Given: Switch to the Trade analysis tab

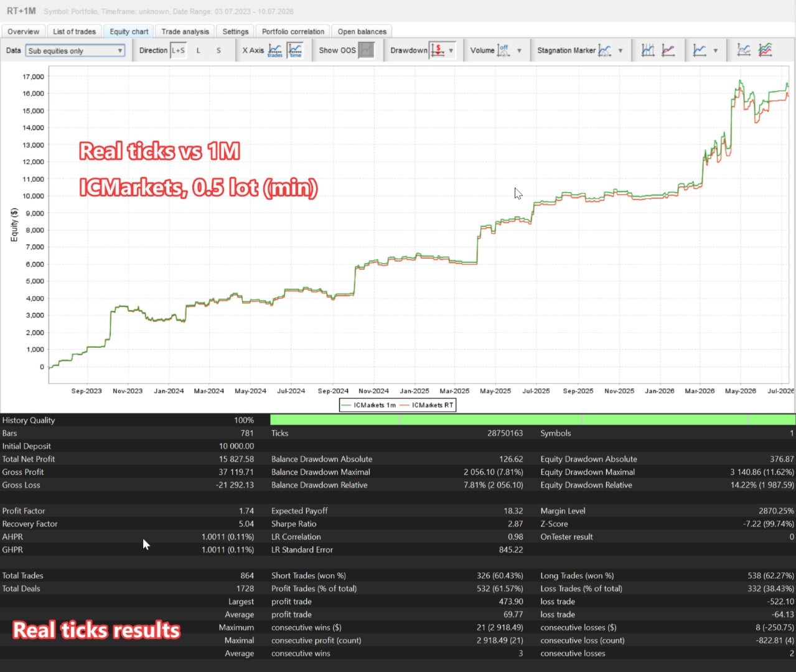Looking at the screenshot, I should click(185, 31).
